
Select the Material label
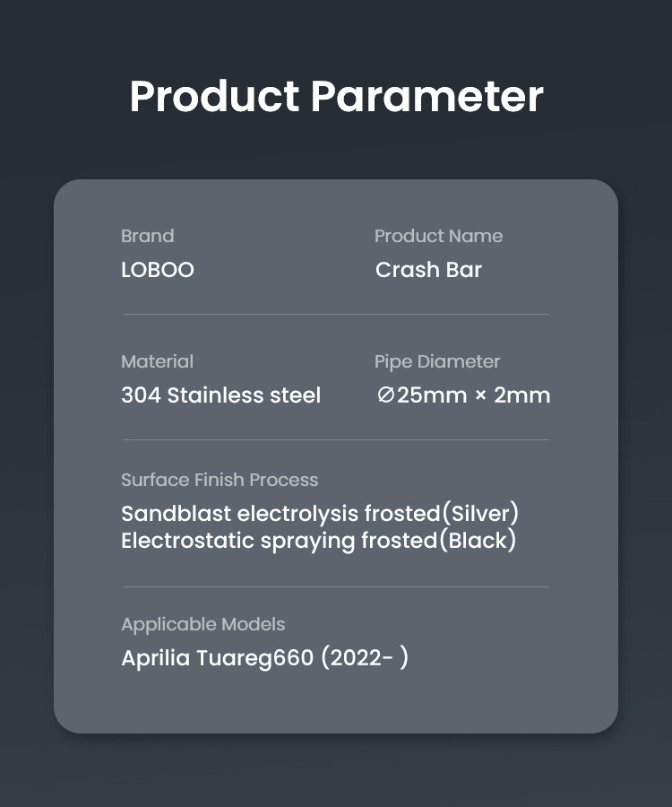point(158,361)
